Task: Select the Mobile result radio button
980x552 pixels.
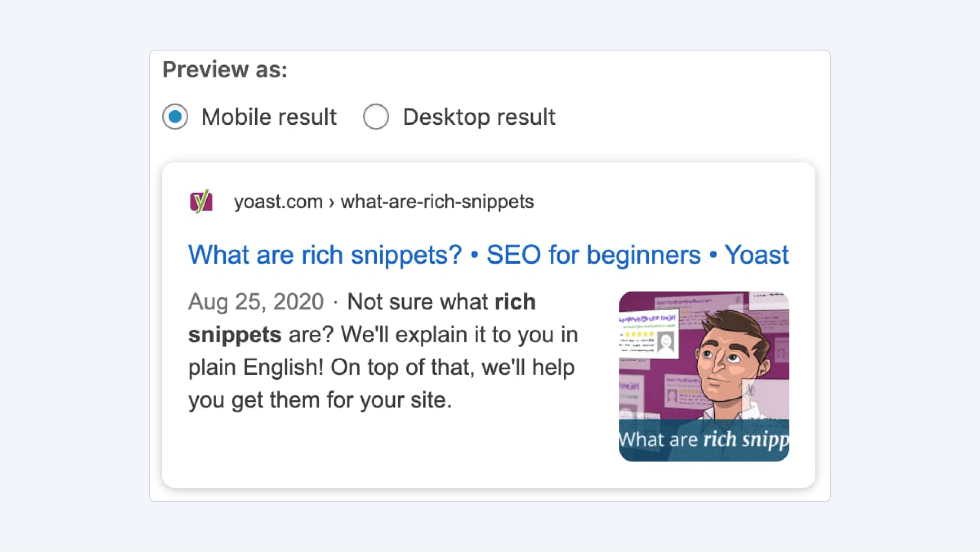Action: [x=175, y=117]
